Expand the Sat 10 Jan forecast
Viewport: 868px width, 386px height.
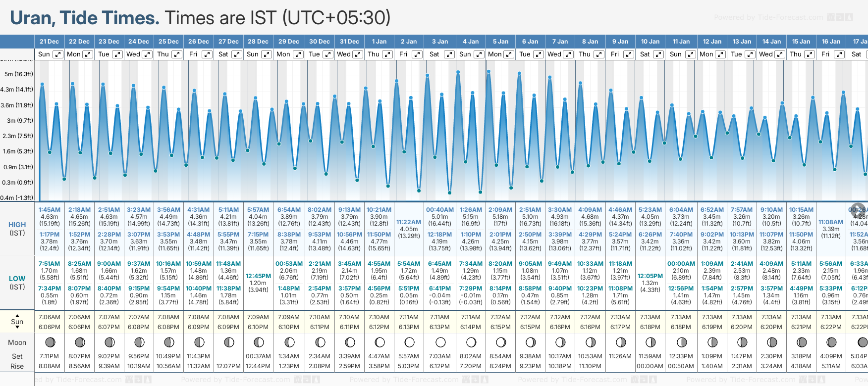pyautogui.click(x=659, y=54)
